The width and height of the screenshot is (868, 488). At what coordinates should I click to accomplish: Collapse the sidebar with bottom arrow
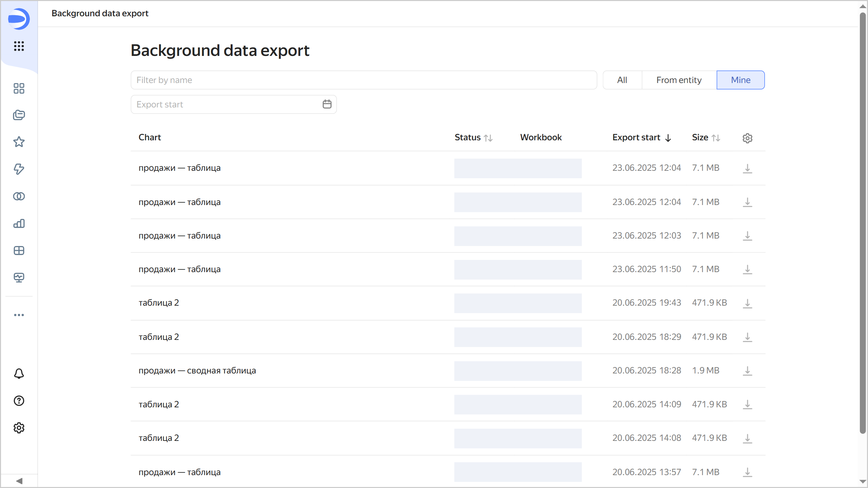pyautogui.click(x=19, y=481)
